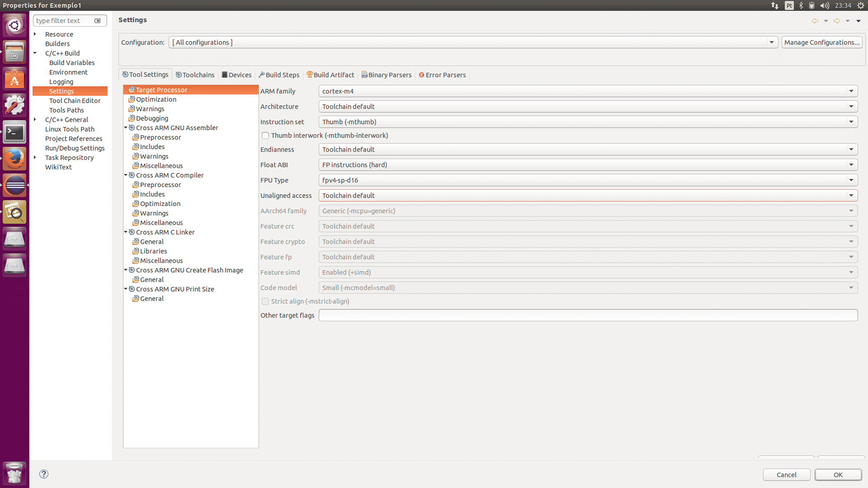Click the help question mark icon
The image size is (868, 488).
click(44, 474)
